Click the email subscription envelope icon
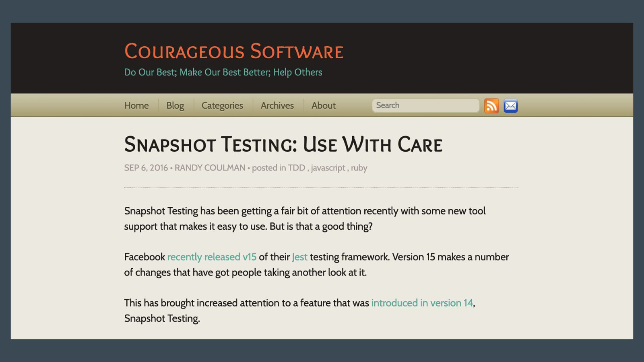 [510, 106]
